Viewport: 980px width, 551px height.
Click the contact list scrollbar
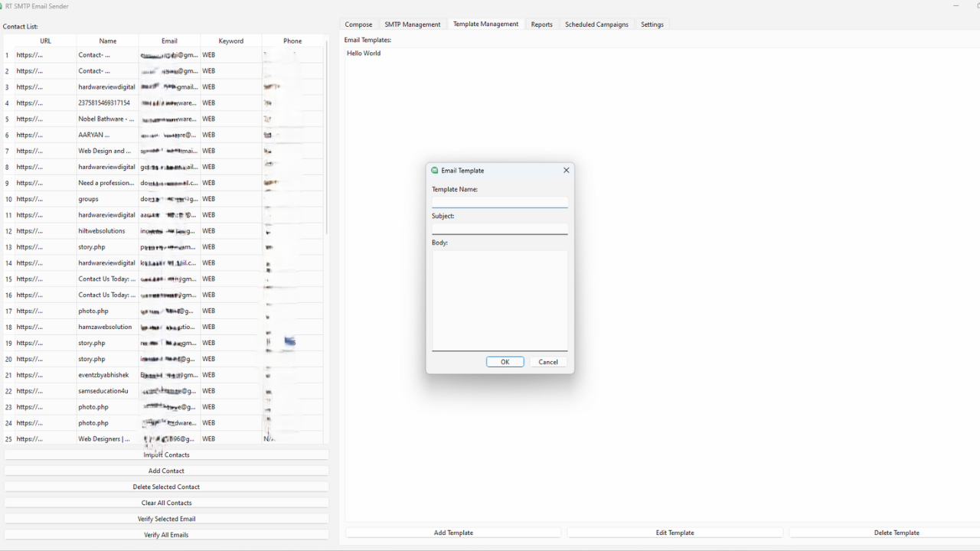327,138
